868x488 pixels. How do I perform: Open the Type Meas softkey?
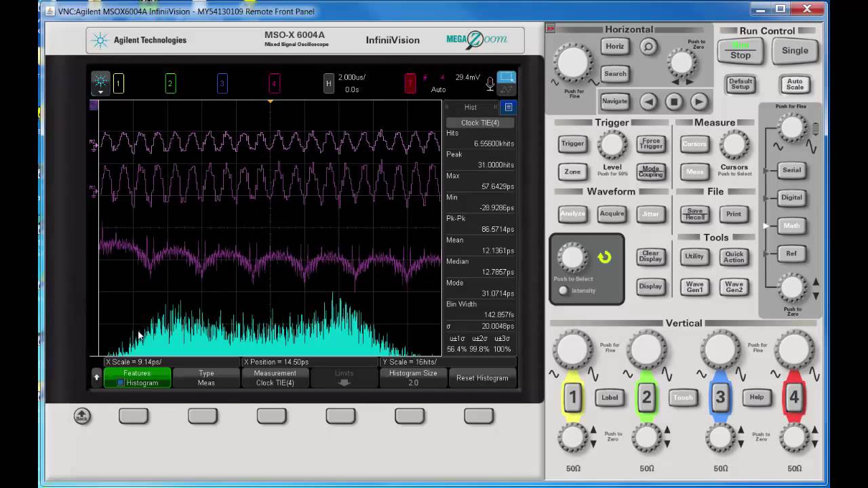[206, 378]
